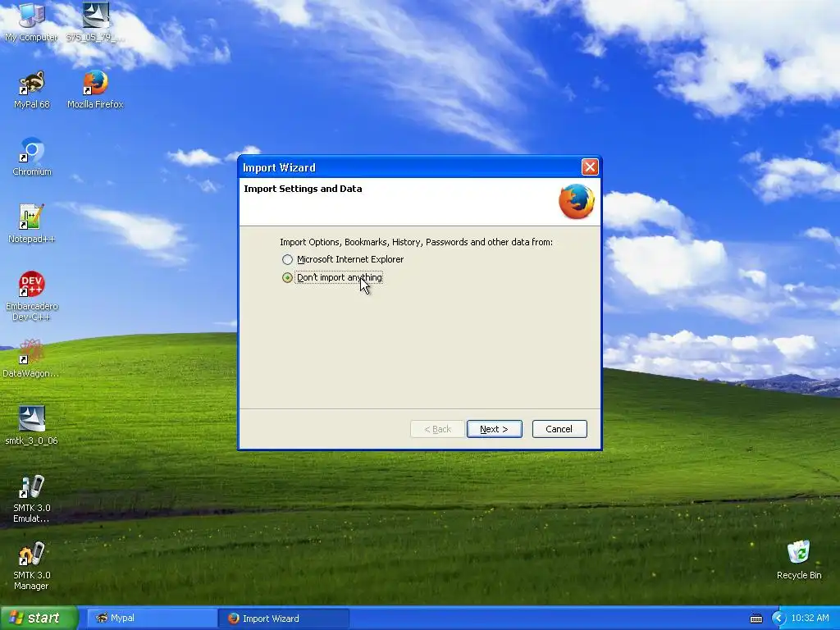Click the 10:32 AM system clock

coord(810,619)
